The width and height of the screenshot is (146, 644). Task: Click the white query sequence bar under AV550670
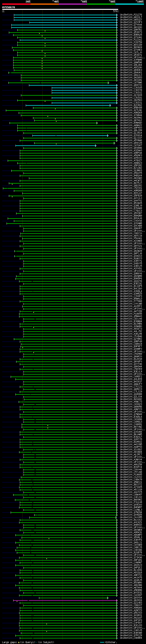pos(60,9)
